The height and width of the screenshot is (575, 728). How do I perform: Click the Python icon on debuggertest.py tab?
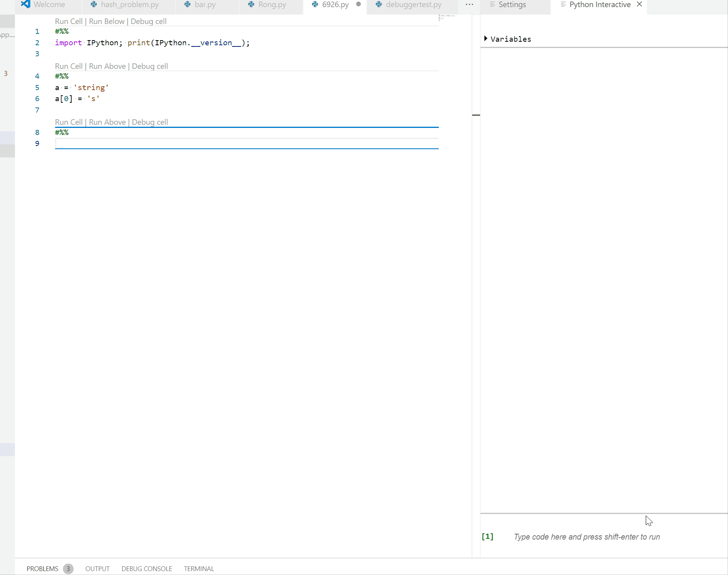(x=378, y=5)
